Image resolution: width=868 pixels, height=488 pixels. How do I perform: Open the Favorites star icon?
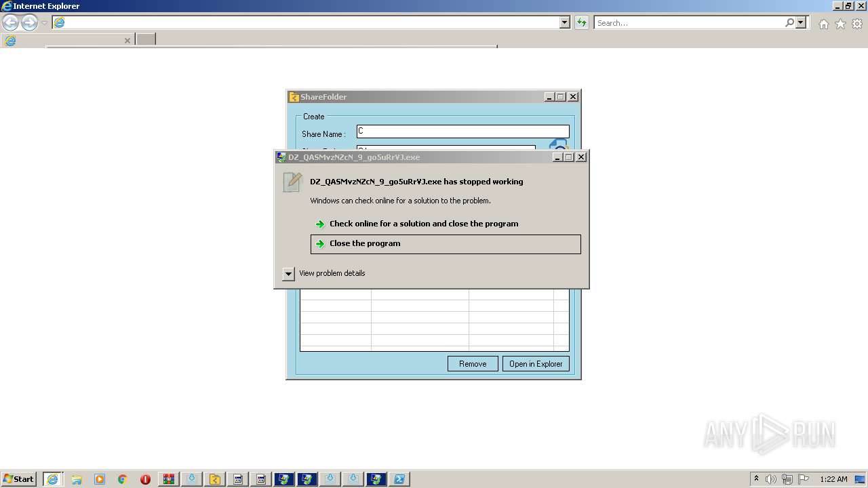click(840, 24)
